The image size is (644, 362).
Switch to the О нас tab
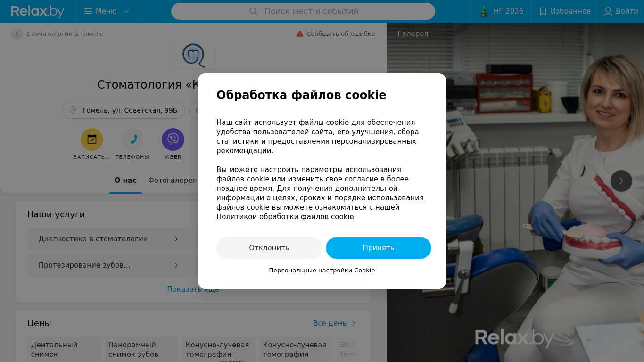[x=125, y=181]
